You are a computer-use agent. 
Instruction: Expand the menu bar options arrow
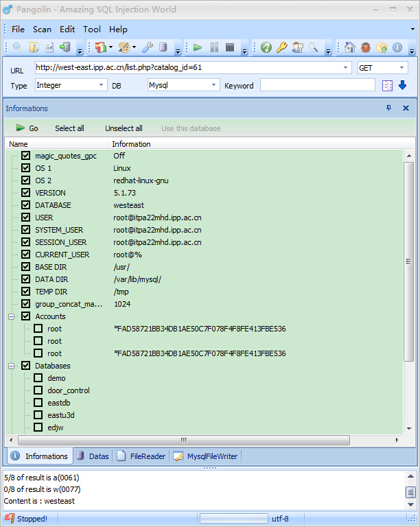(x=412, y=30)
